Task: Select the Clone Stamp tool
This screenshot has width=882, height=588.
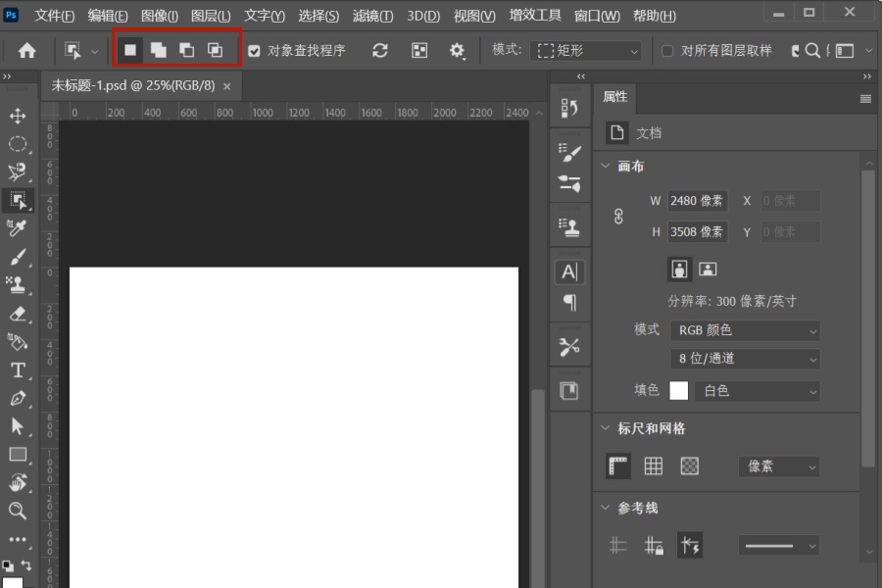Action: pyautogui.click(x=18, y=285)
